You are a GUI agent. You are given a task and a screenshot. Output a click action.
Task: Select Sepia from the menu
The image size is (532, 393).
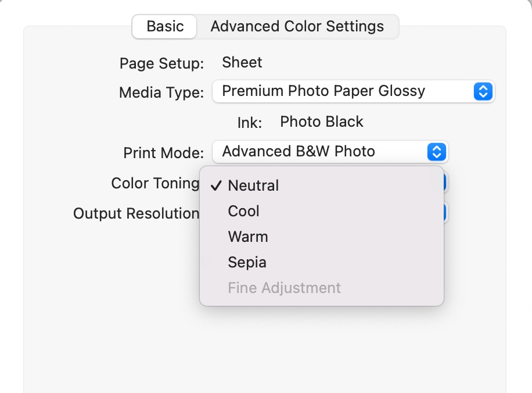(x=247, y=262)
